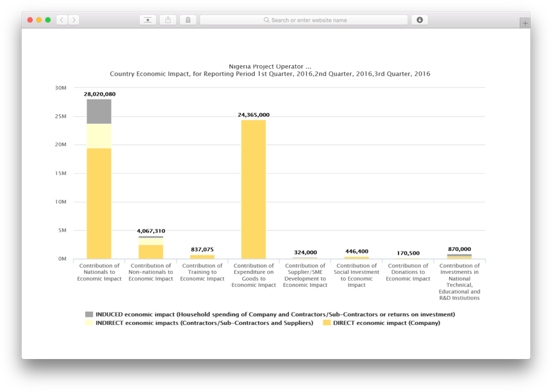Open the Share button in toolbar
Viewport: 552px width, 392px height.
(168, 20)
